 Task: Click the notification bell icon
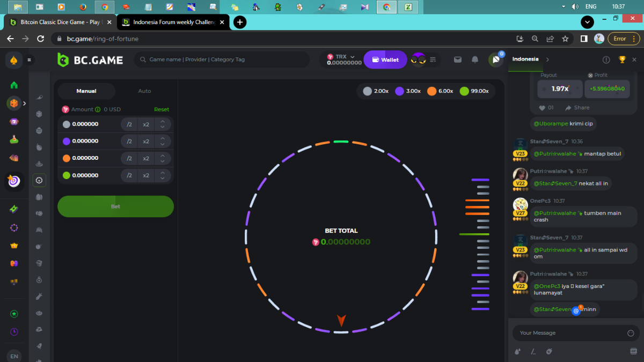coord(475,60)
